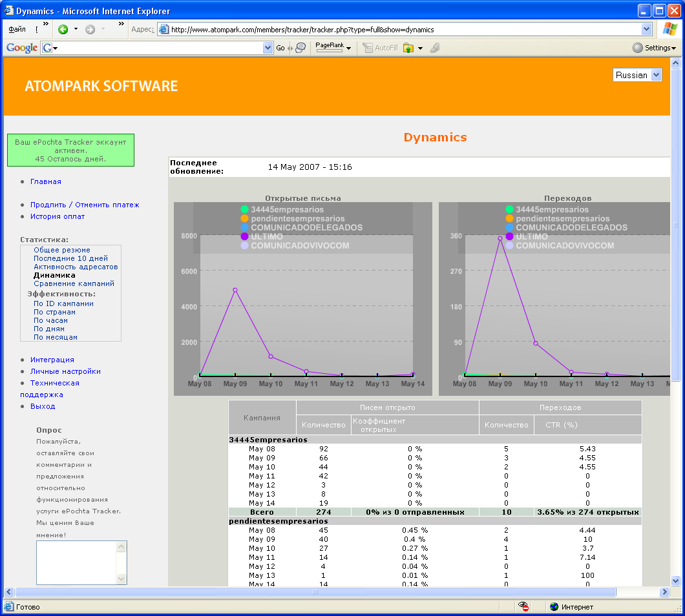This screenshot has width=685, height=616.
Task: Go to the 'Главная' page link
Action: [x=46, y=181]
